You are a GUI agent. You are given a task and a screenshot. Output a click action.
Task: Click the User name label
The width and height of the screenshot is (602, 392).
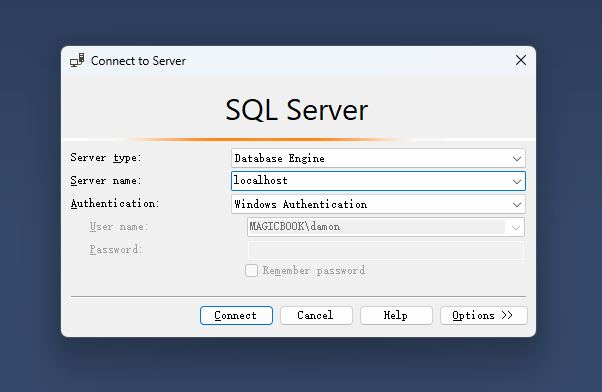coord(119,227)
